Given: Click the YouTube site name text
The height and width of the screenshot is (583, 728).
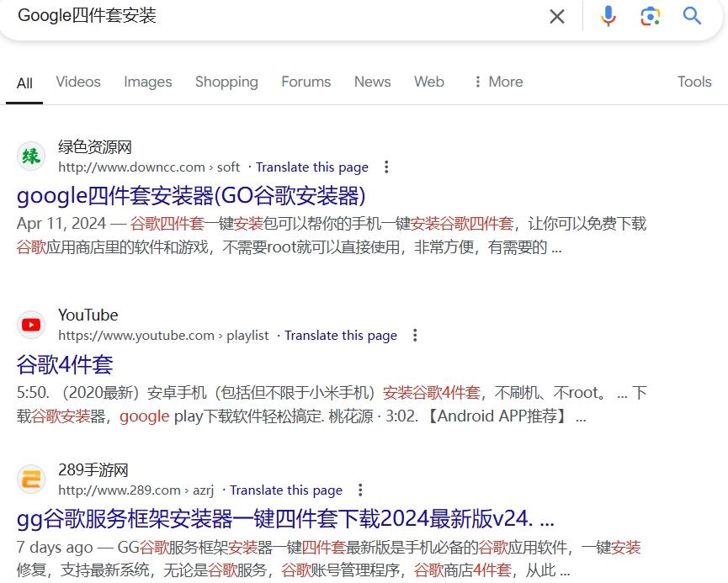Looking at the screenshot, I should point(88,315).
